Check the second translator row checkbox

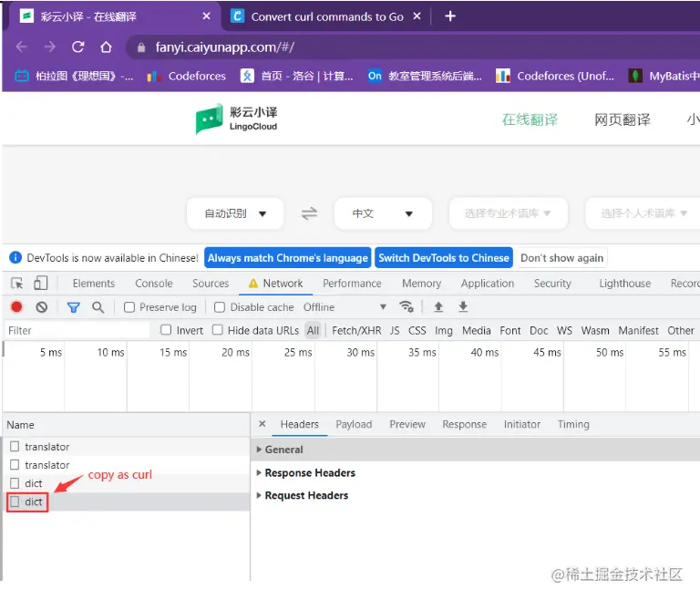click(x=15, y=465)
